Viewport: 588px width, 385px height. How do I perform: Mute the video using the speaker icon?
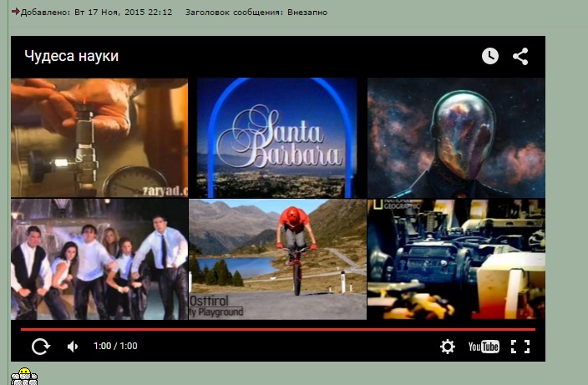73,347
